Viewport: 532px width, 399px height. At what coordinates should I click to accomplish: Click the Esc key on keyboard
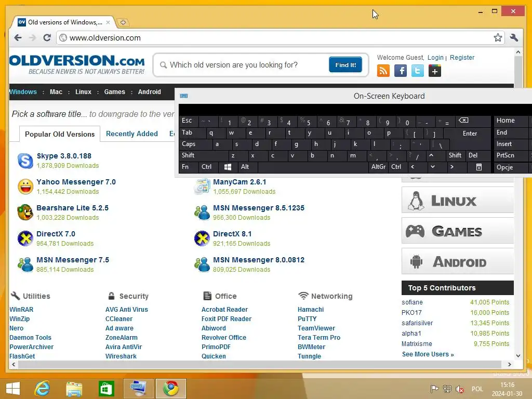[188, 121]
